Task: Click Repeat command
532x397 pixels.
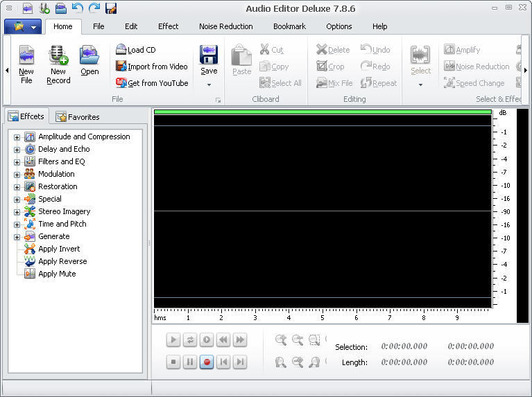Action: (x=379, y=83)
